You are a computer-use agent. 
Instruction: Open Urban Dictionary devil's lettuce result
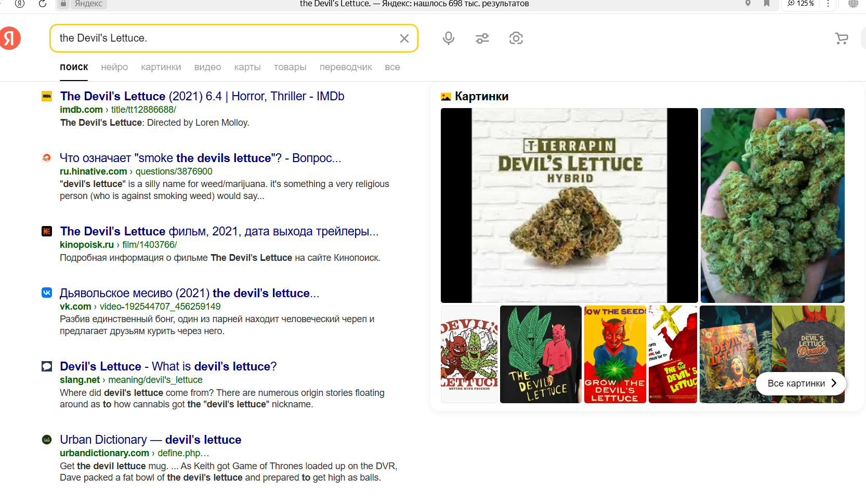tap(150, 440)
